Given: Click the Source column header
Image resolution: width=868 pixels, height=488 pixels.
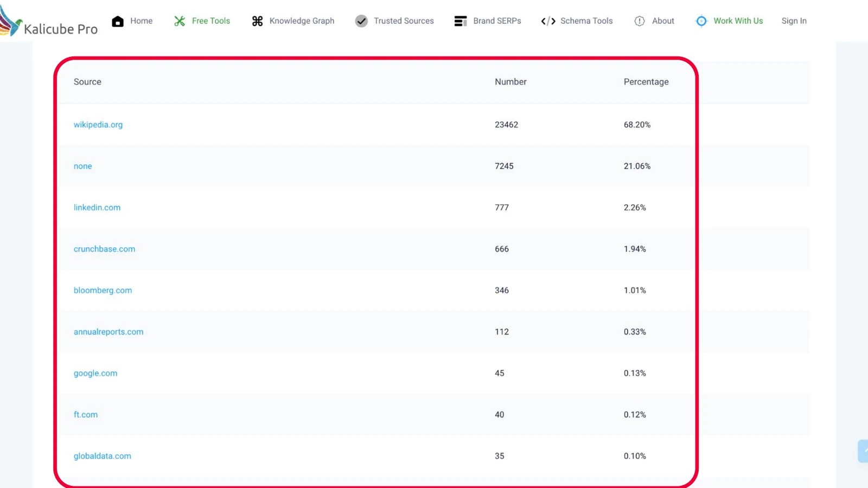Looking at the screenshot, I should pyautogui.click(x=87, y=82).
